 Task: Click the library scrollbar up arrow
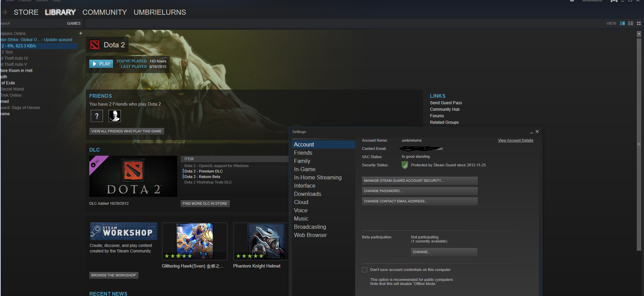tap(639, 34)
